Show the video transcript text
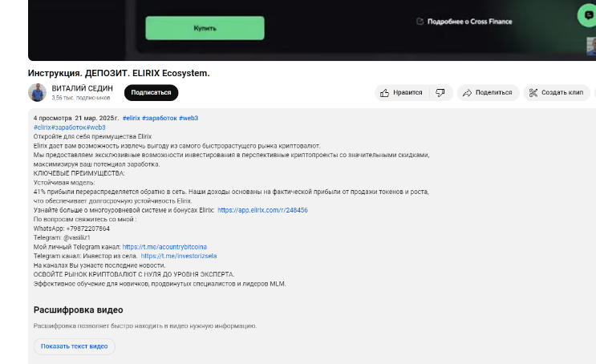Screen dimensions: 596x364 (74, 346)
